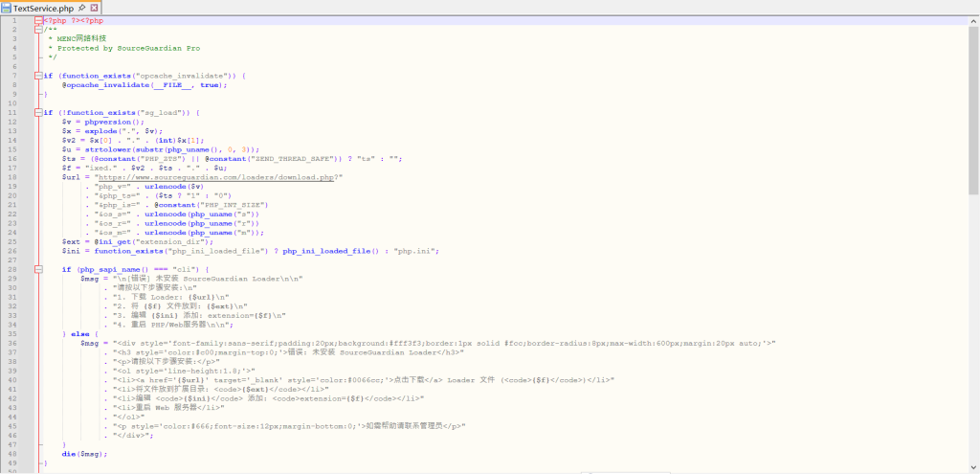Pin the TextService.php tab

tap(82, 8)
